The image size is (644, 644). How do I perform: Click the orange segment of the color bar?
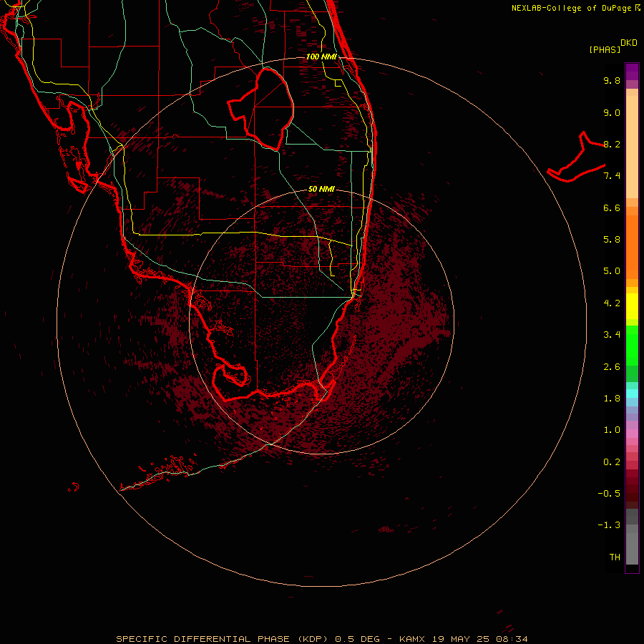(632, 247)
